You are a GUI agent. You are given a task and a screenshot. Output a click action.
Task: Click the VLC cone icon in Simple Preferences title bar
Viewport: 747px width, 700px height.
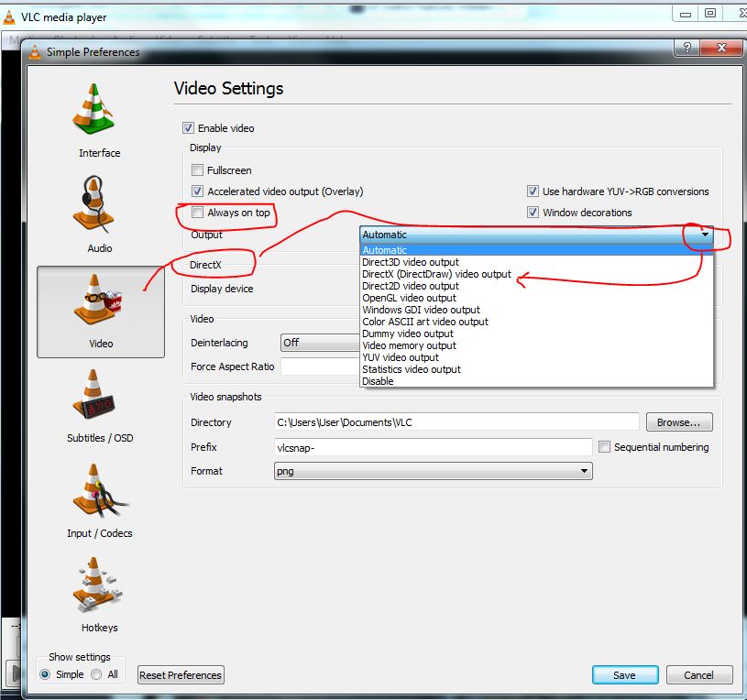coord(35,51)
